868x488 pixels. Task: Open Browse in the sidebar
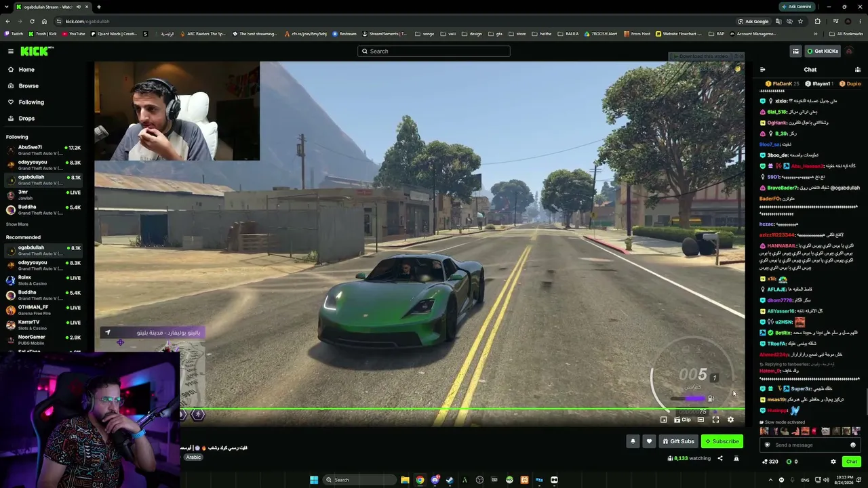coord(43,86)
